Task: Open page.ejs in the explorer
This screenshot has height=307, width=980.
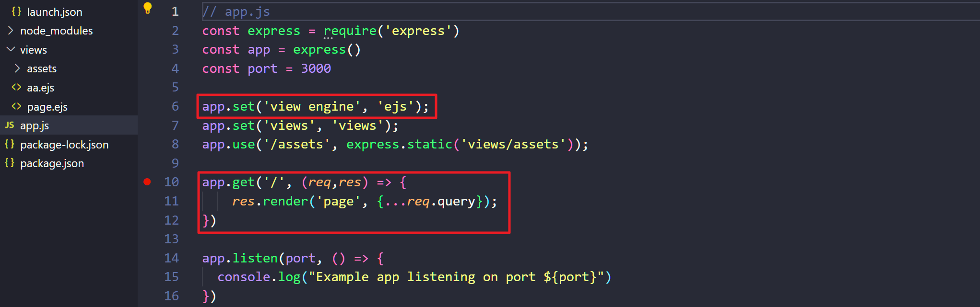Action: [x=47, y=107]
